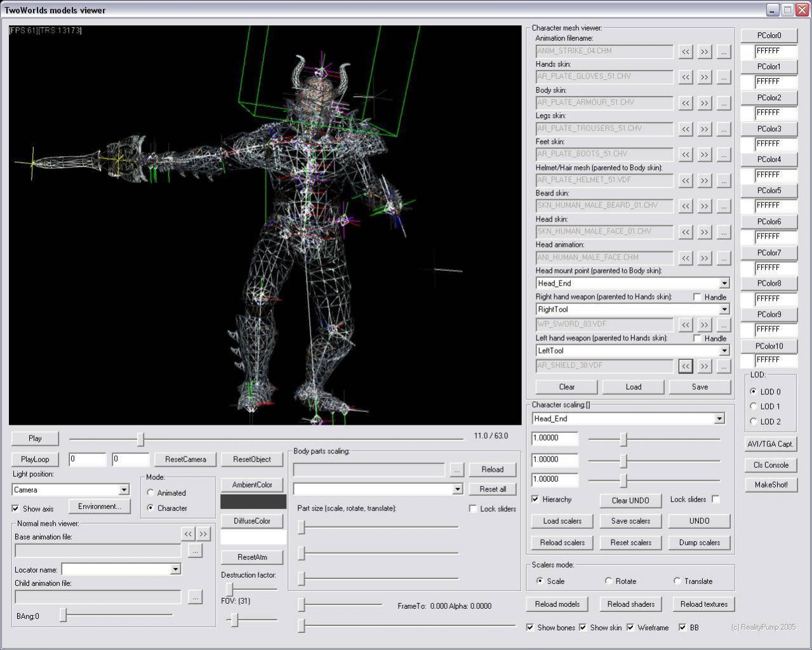Screen dimensions: 812x650
Task: Click the Destruction factor slider handle
Action: [x=229, y=589]
